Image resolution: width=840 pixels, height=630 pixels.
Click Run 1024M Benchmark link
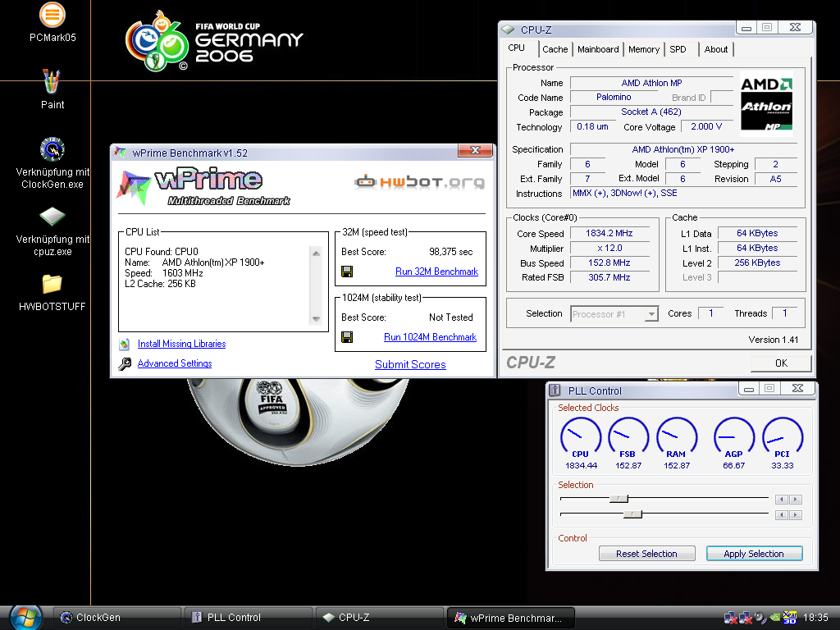(430, 337)
